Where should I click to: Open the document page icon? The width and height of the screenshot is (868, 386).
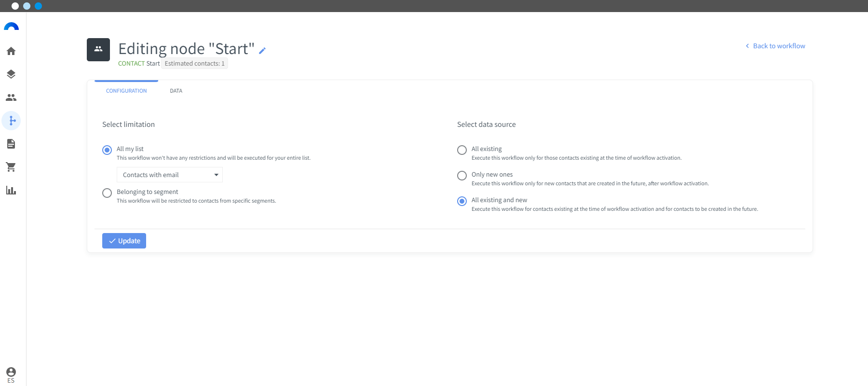coord(11,144)
